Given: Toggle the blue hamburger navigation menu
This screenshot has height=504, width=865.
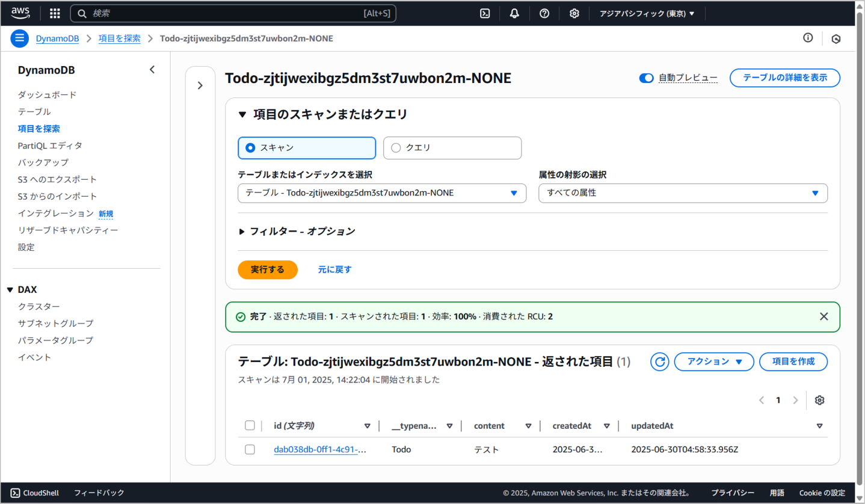Looking at the screenshot, I should click(20, 38).
